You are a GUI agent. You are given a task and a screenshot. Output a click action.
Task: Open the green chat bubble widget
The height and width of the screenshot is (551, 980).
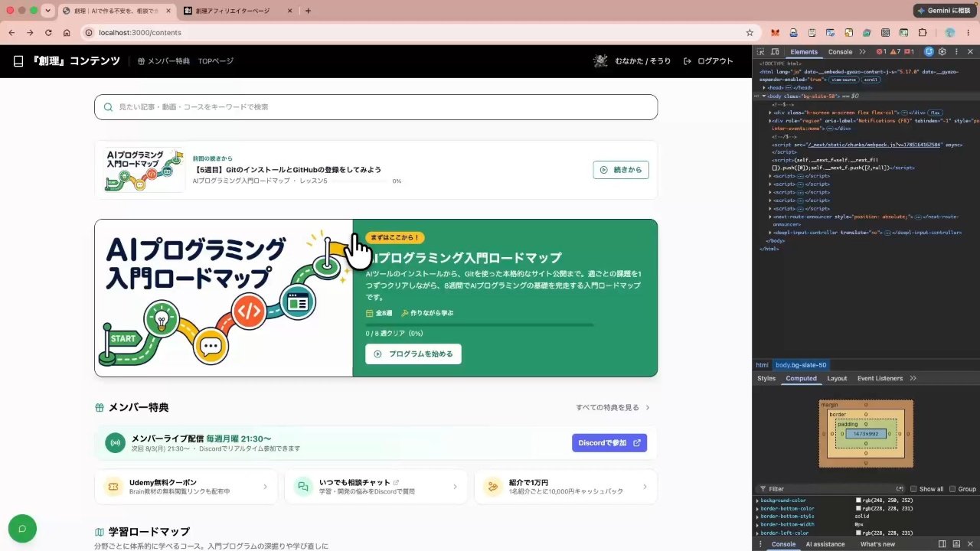22,528
